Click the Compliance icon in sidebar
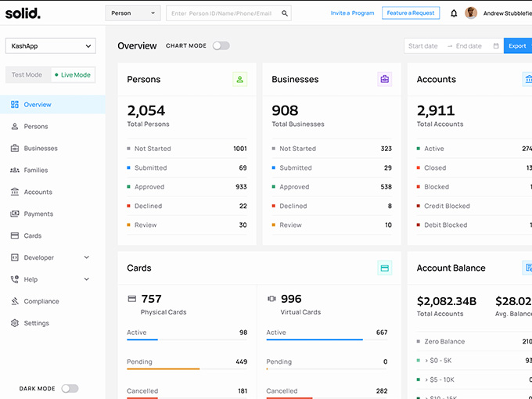The width and height of the screenshot is (532, 399). pyautogui.click(x=16, y=301)
